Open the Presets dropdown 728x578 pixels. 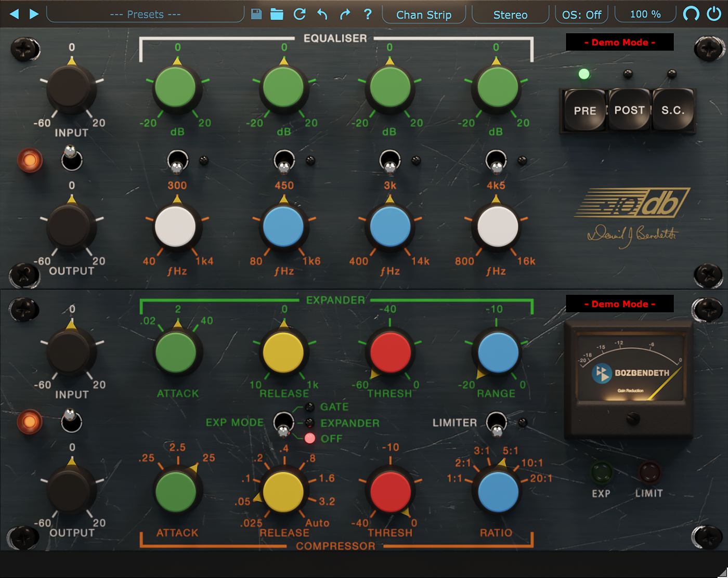(x=145, y=15)
